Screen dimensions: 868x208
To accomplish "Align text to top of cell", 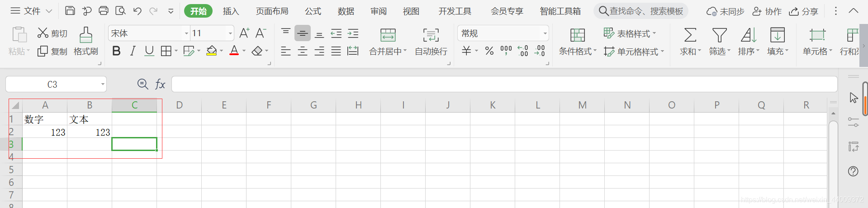I will point(286,33).
